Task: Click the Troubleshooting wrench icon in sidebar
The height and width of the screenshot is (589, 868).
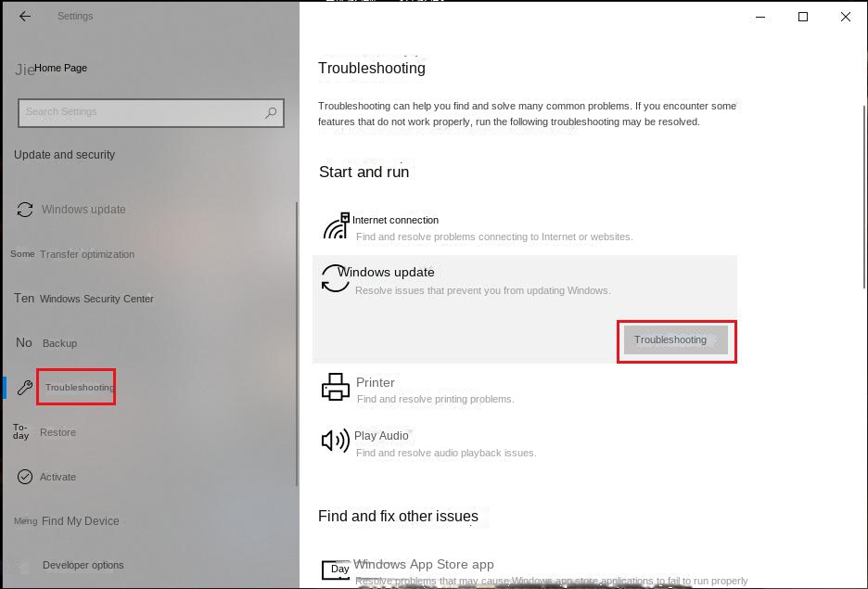Action: coord(25,388)
